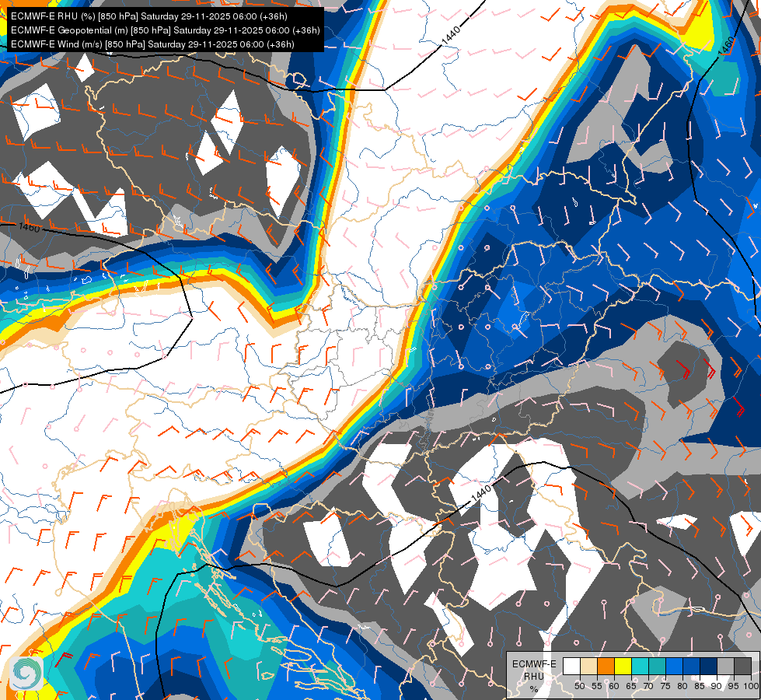Viewport: 761px width, 700px height.
Task: Click the 1440 contour label near the top
Action: point(451,36)
